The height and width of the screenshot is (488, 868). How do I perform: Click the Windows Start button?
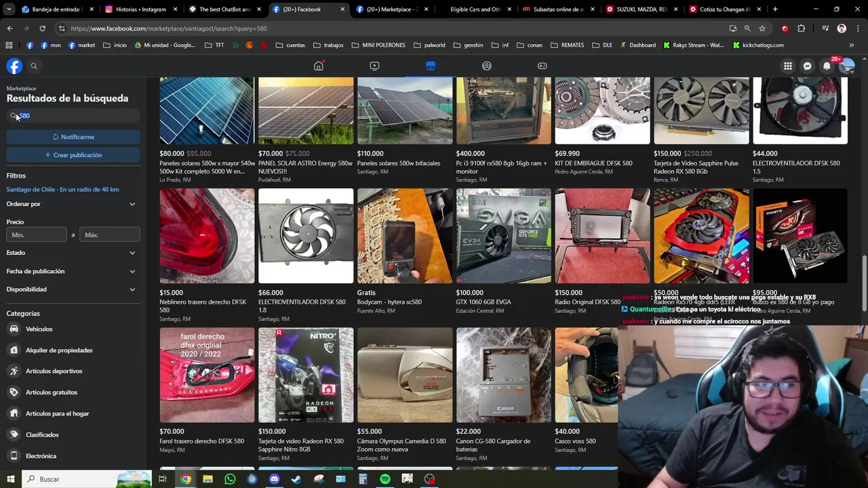[10, 479]
